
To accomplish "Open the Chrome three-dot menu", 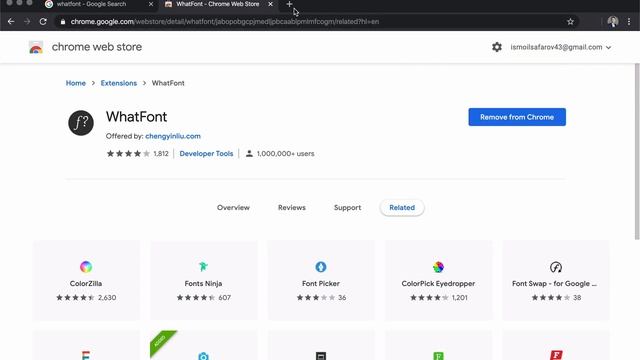I will coord(629,22).
